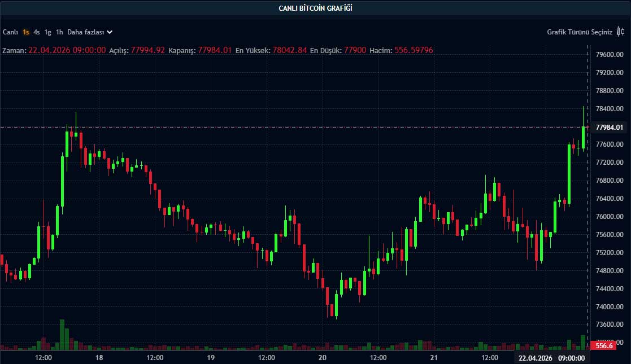631x364 pixels.
Task: Click the 77984.01 current price tag
Action: click(609, 127)
